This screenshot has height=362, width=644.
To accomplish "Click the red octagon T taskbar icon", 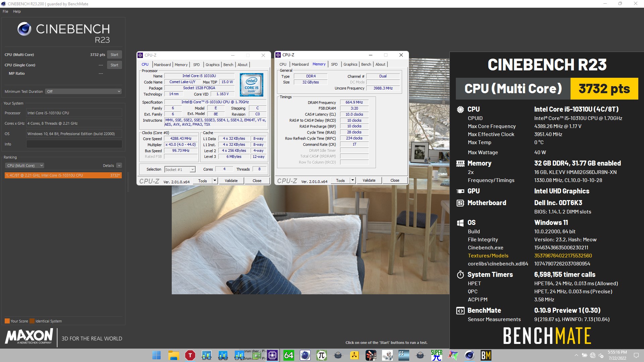I will pyautogui.click(x=190, y=355).
